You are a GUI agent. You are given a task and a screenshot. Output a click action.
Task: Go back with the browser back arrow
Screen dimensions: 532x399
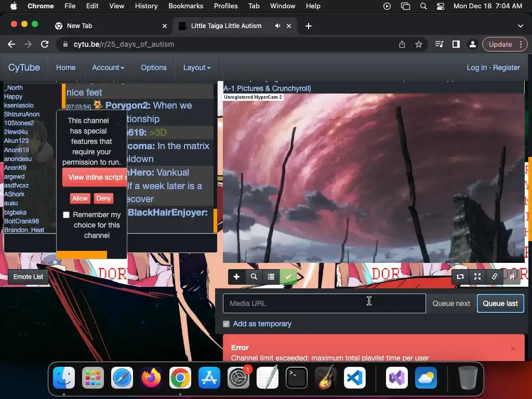(x=11, y=45)
